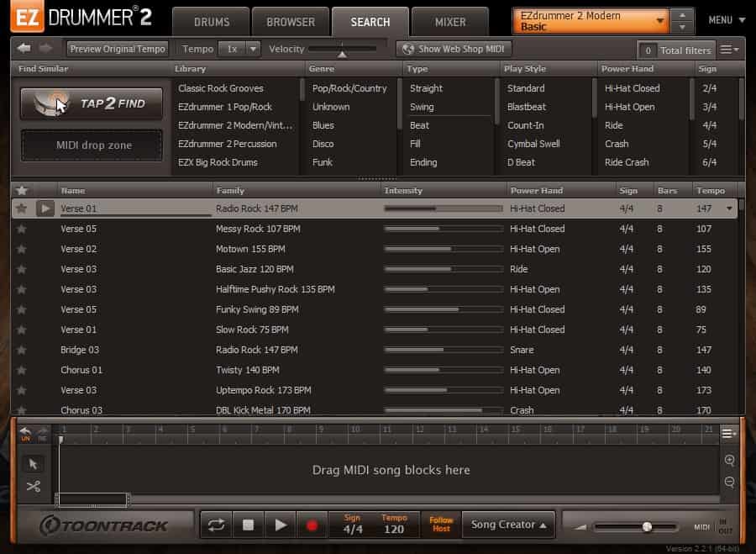Image resolution: width=756 pixels, height=554 pixels.
Task: Open the search options list menu icon
Action: click(728, 50)
